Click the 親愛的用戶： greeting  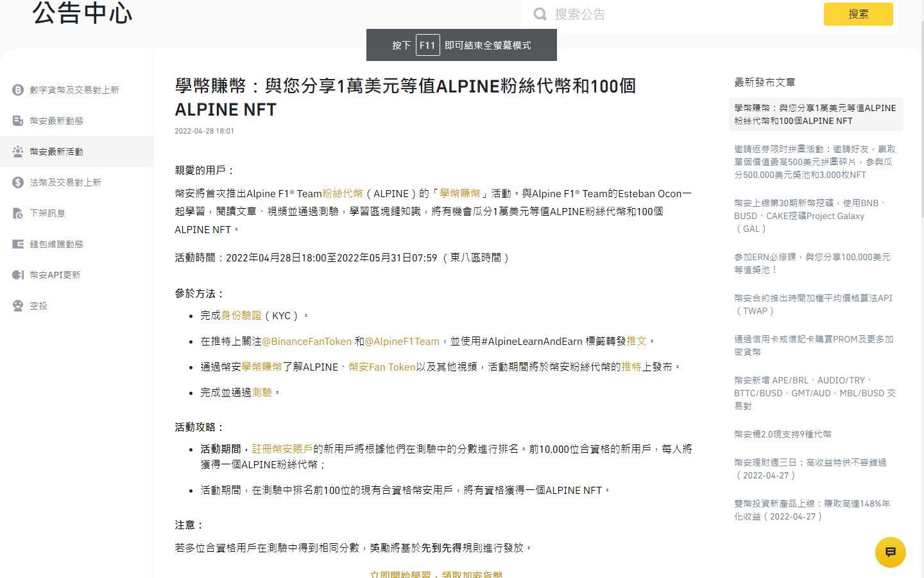pos(205,170)
